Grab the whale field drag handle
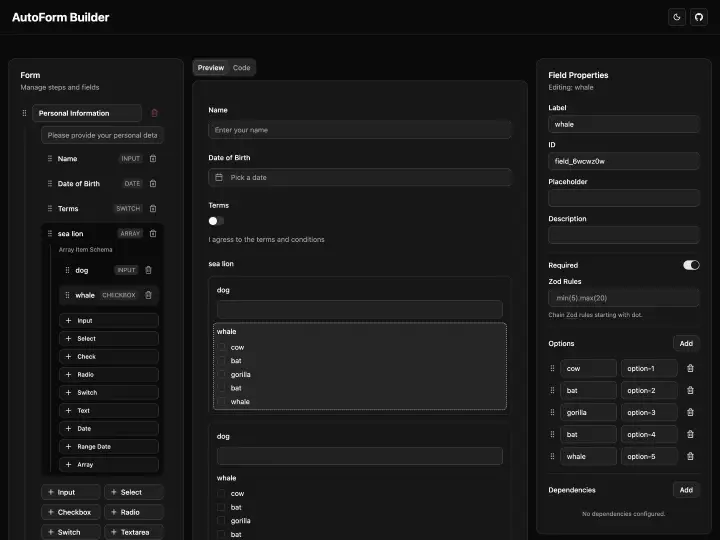Image resolution: width=720 pixels, height=540 pixels. (68, 295)
